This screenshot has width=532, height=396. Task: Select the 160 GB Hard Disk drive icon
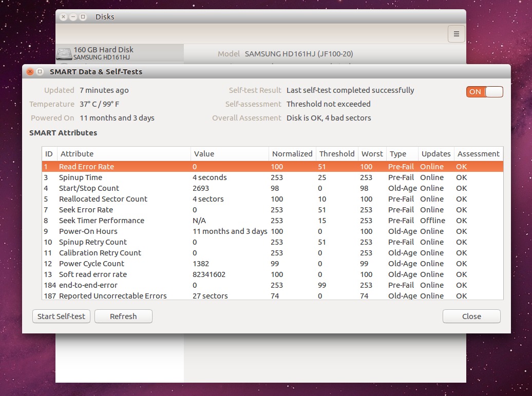click(x=64, y=53)
